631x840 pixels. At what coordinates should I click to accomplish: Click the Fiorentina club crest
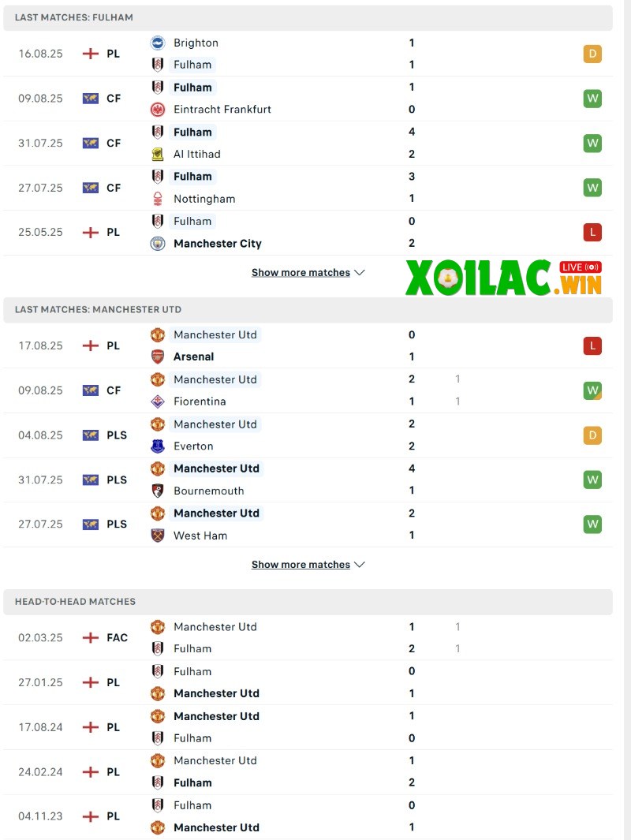tap(158, 401)
